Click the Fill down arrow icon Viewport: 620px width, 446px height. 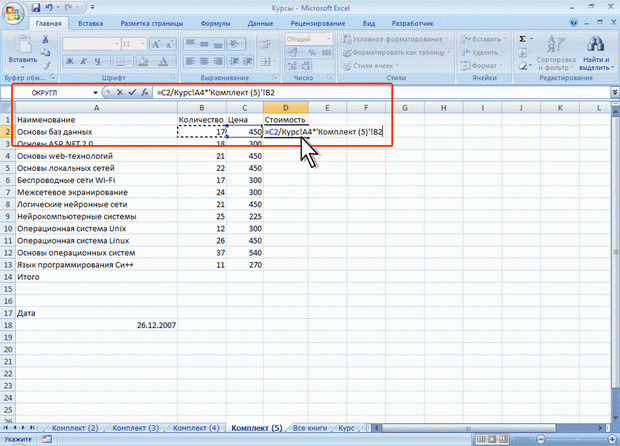point(522,52)
